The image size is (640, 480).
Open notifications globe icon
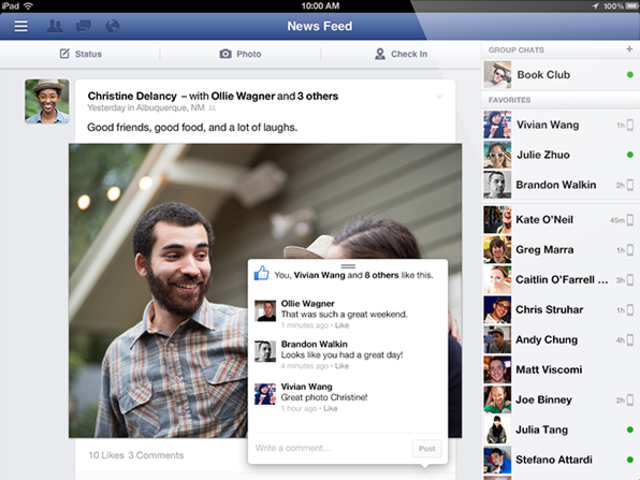[x=113, y=26]
